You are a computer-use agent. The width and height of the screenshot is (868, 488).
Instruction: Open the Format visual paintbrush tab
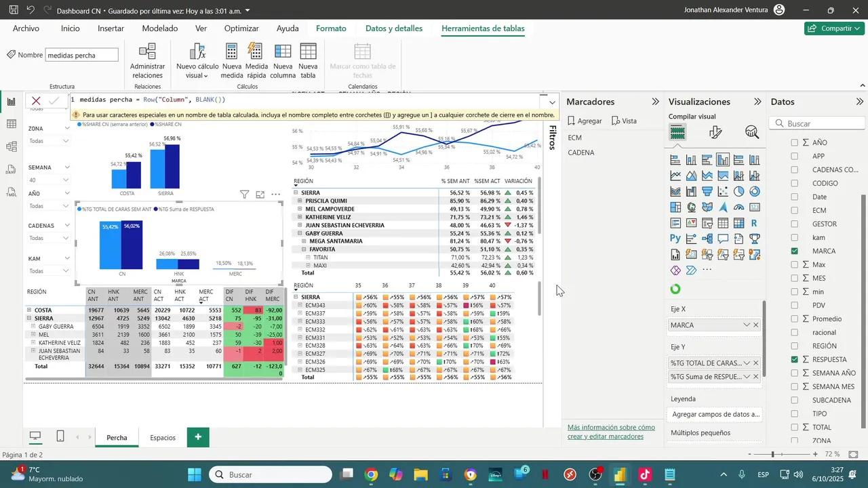coord(715,133)
